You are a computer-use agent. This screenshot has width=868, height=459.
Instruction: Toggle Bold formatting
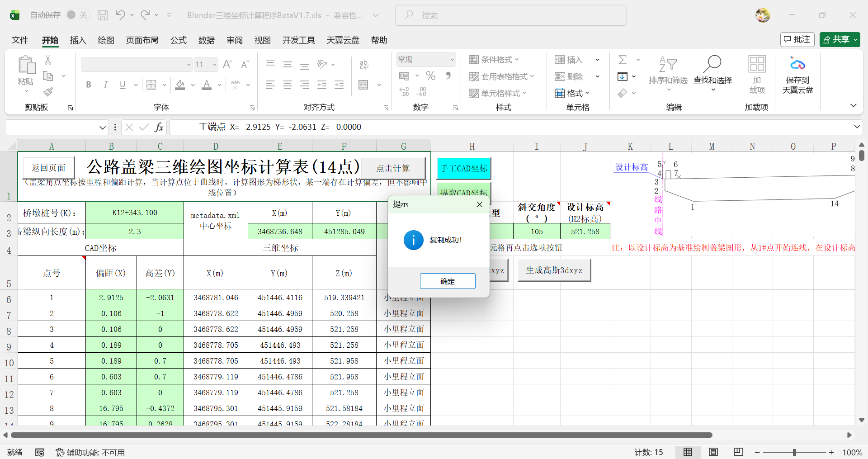[89, 85]
